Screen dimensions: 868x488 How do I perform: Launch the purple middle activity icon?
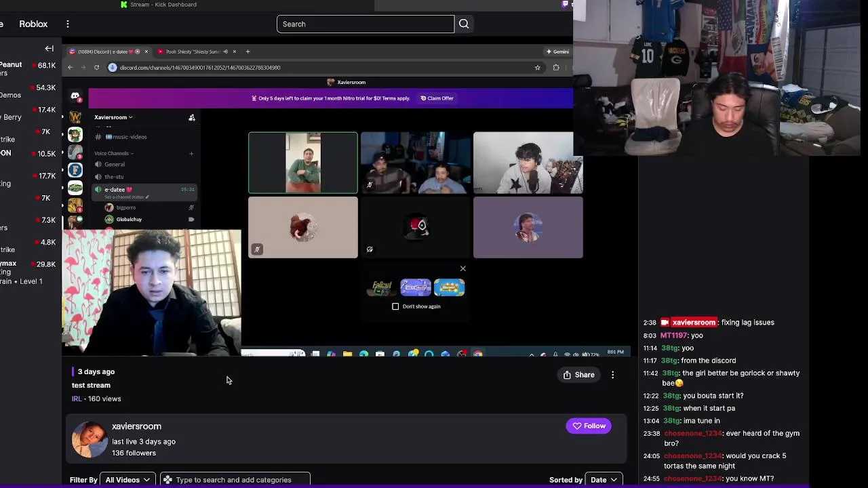[416, 287]
